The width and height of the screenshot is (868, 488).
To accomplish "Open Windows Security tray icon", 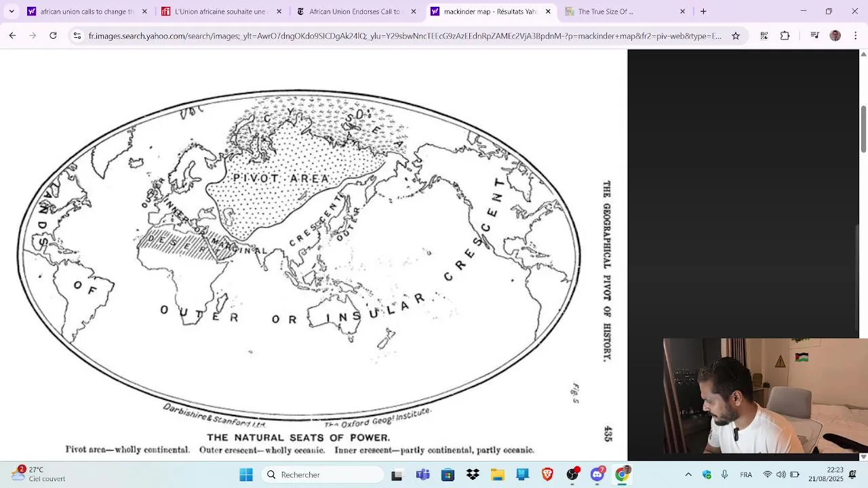I will click(707, 475).
